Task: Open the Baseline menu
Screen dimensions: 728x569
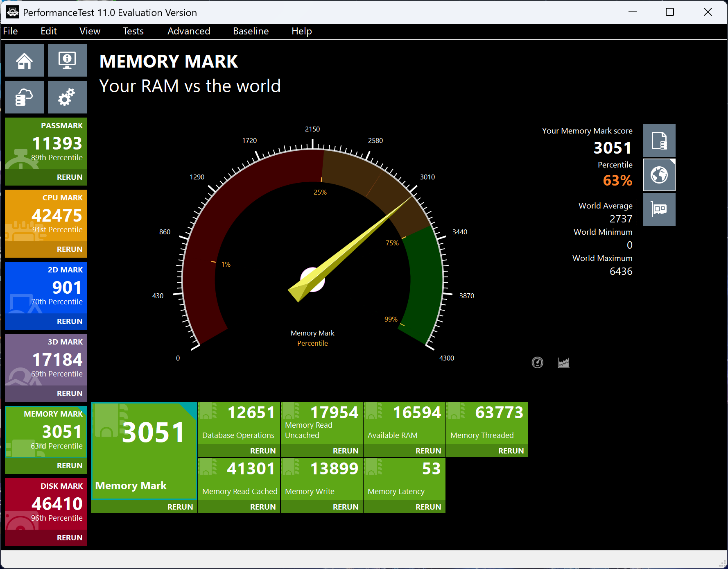Action: (x=251, y=31)
